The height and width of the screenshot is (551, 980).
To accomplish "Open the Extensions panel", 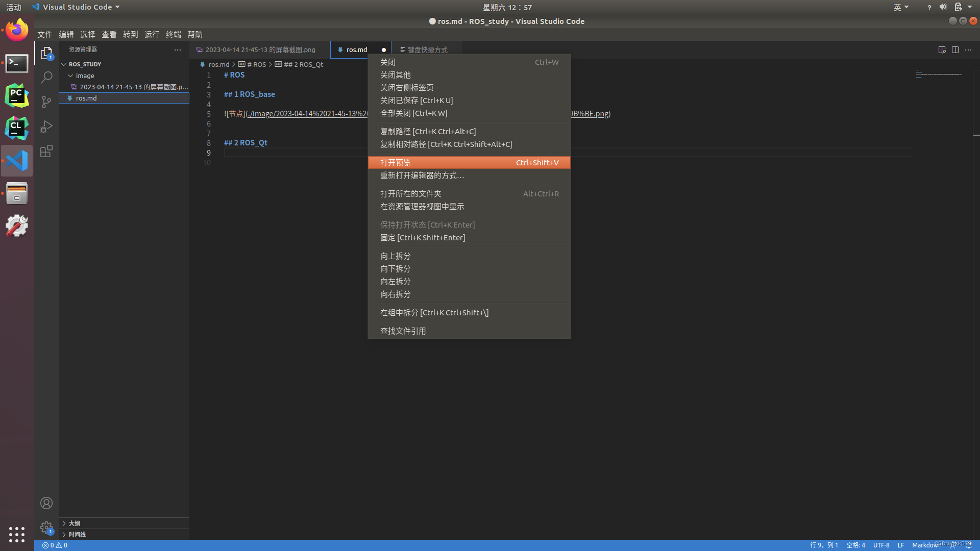I will pos(46,151).
